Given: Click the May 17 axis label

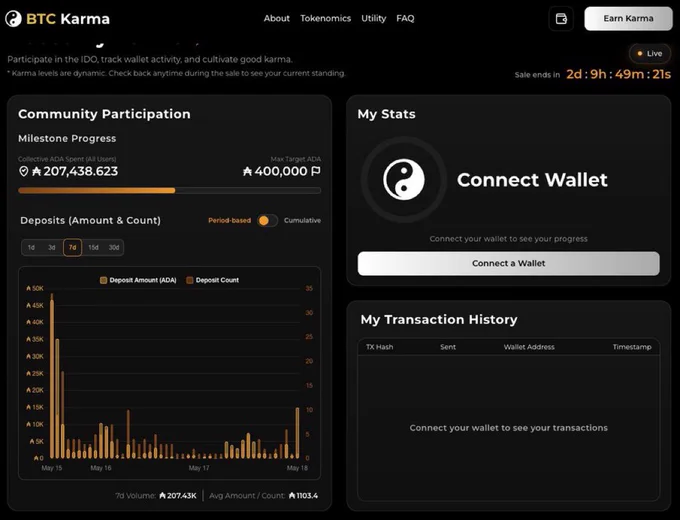Looking at the screenshot, I should (199, 468).
